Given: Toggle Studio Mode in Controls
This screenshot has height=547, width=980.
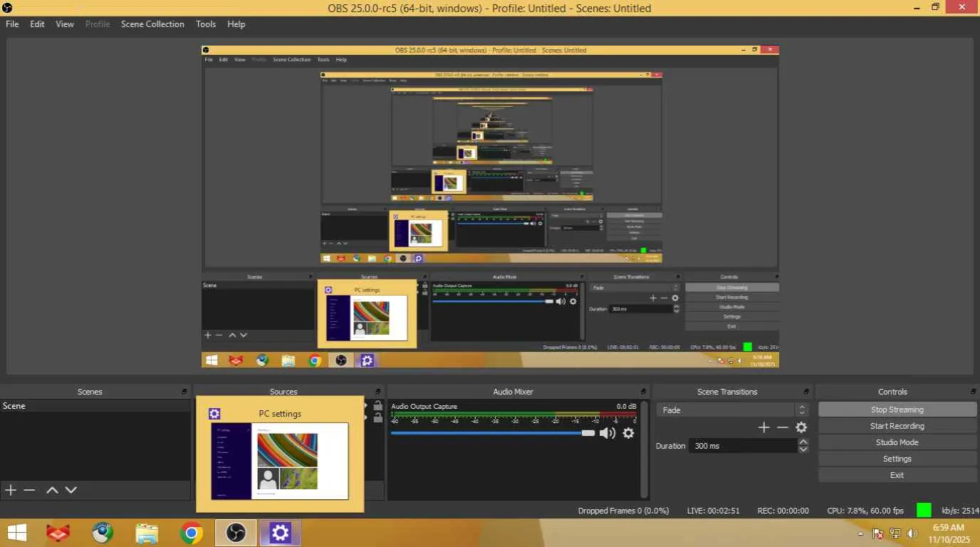Looking at the screenshot, I should 897,442.
